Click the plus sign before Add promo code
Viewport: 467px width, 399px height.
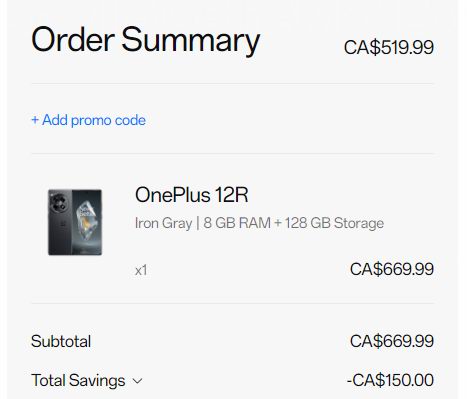(x=35, y=120)
